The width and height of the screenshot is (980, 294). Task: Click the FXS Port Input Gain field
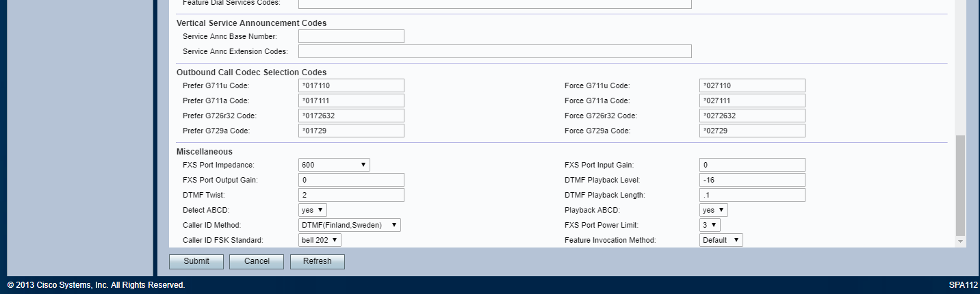click(752, 165)
